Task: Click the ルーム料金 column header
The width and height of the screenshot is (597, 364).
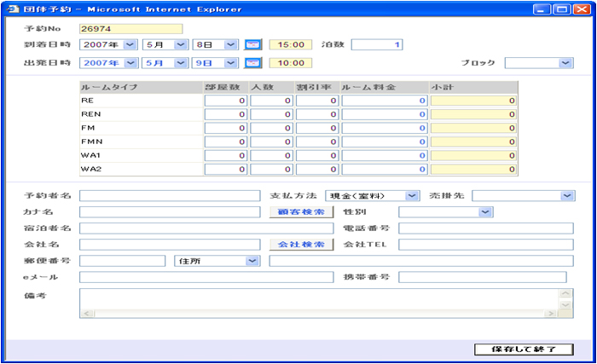Action: (x=385, y=87)
